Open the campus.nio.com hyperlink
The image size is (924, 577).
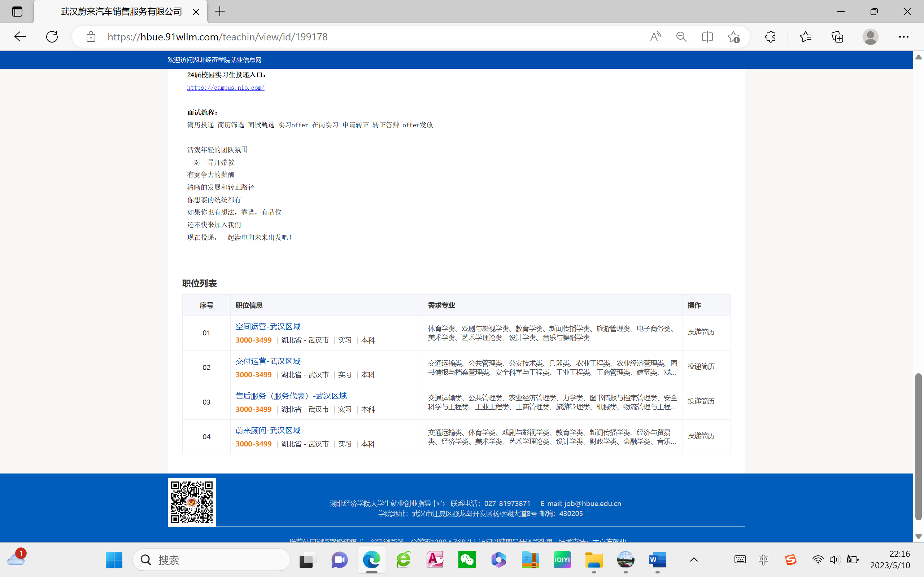tap(226, 87)
